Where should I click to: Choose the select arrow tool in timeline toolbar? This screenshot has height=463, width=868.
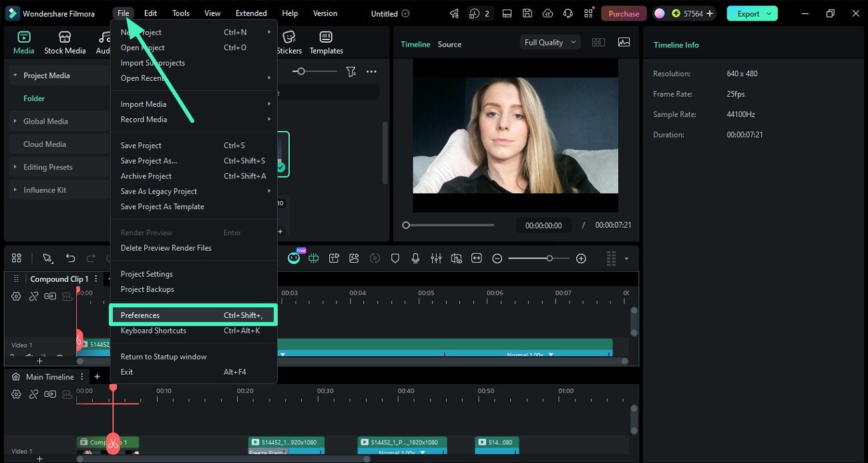(47, 258)
